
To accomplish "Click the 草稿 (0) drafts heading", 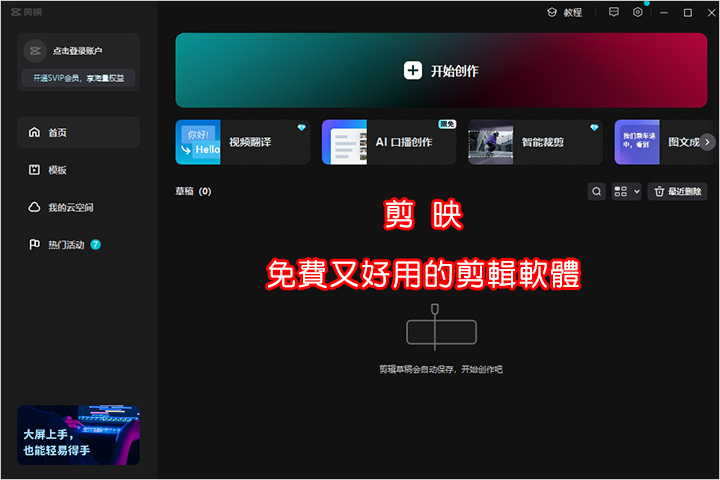I will [193, 192].
